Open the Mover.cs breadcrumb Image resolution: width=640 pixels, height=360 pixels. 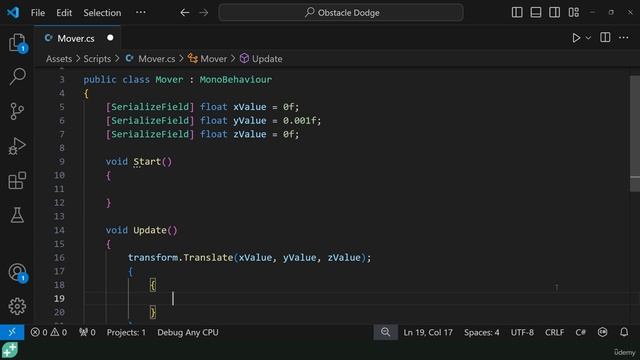[150, 59]
